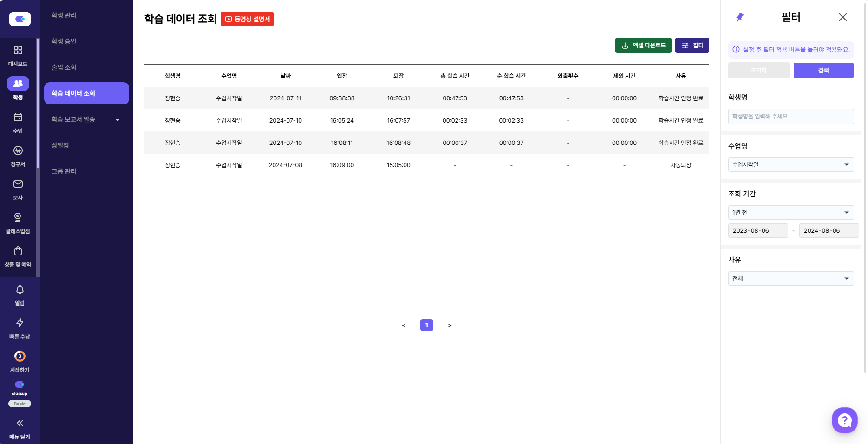Click the 엑셀 다운로드 button

tap(643, 46)
